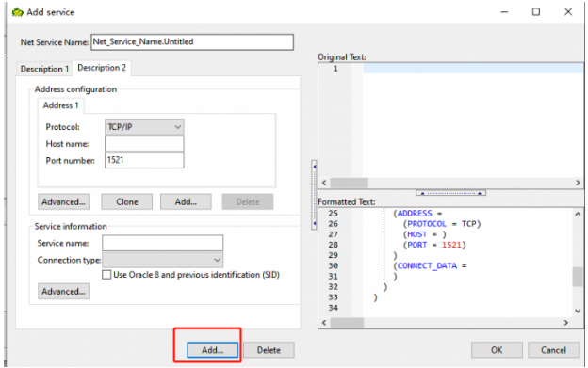Click the Formatted Text horizontal scrollbar thumb
The width and height of the screenshot is (588, 368).
tap(347, 323)
